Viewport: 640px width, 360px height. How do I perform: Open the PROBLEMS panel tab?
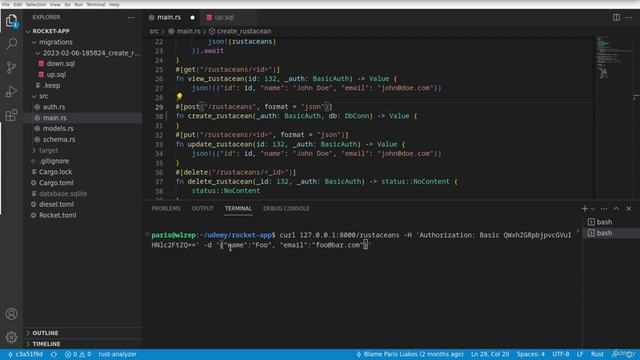tap(166, 209)
